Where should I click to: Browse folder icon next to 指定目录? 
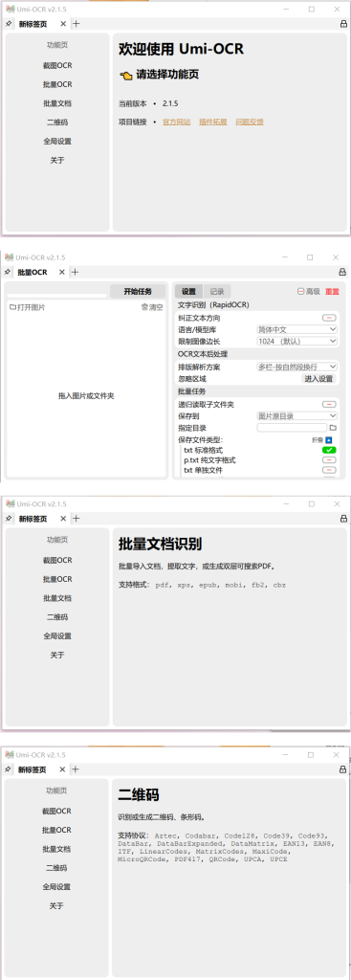click(x=333, y=428)
